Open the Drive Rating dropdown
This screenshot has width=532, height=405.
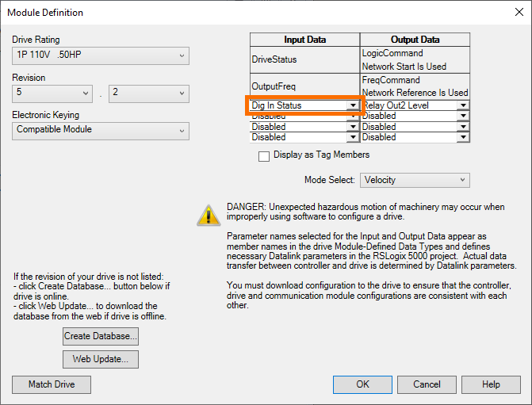tap(101, 55)
